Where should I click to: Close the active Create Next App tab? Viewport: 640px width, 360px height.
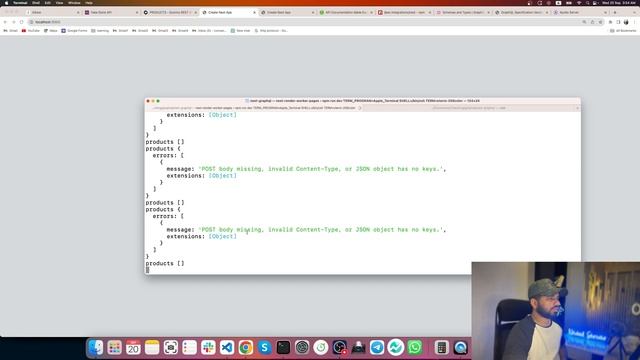(x=254, y=13)
